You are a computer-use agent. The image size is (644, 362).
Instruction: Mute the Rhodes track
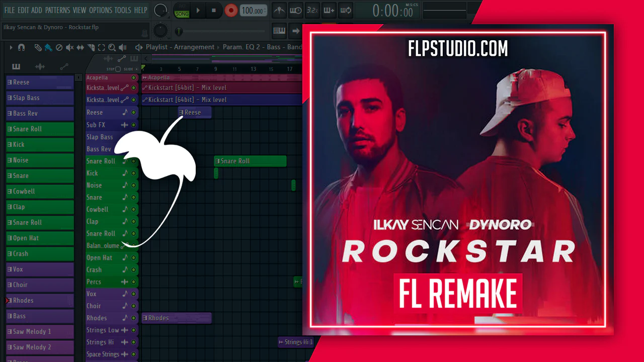134,318
